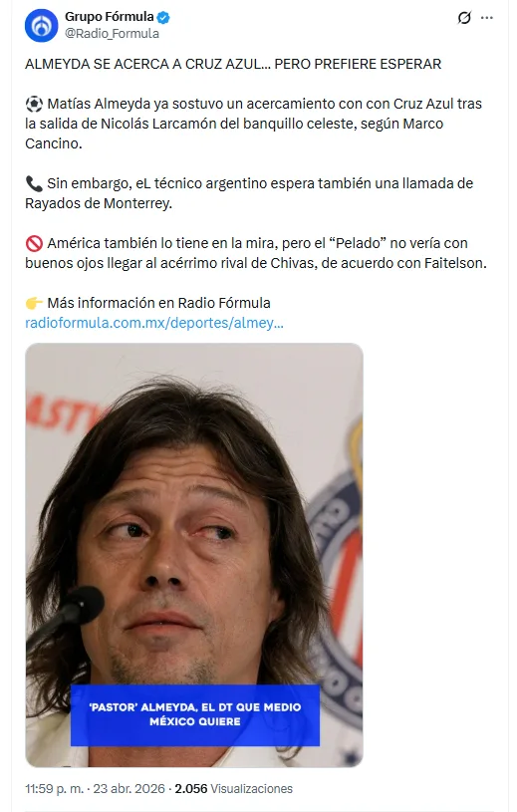Screen dimensions: 517x812
Task: Open the Grupo Fórmula display name
Action: pos(110,17)
